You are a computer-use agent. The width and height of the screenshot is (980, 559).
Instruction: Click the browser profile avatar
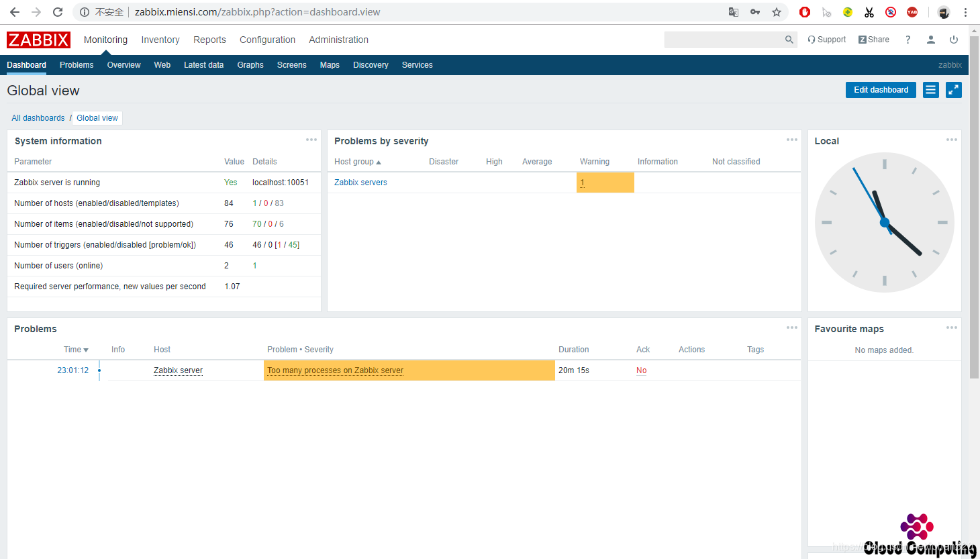(944, 12)
